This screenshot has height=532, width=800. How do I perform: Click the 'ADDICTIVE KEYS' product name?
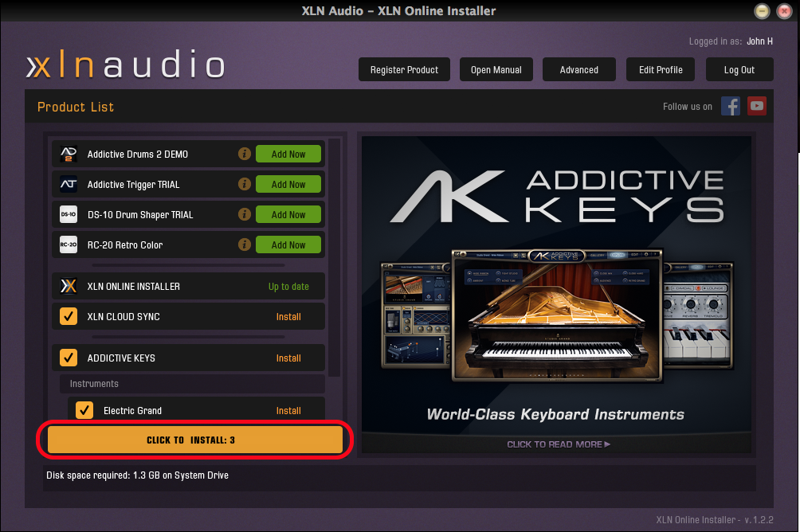tap(121, 358)
